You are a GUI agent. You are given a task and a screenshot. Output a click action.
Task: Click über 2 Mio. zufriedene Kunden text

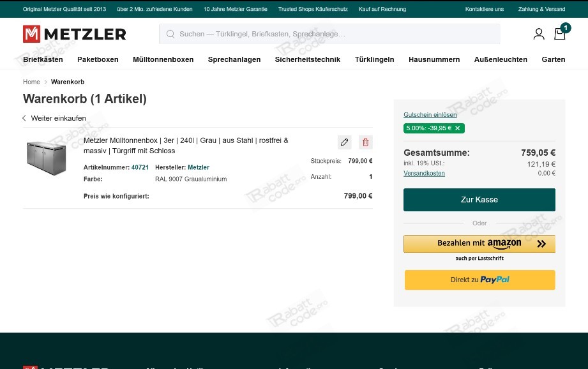(155, 9)
